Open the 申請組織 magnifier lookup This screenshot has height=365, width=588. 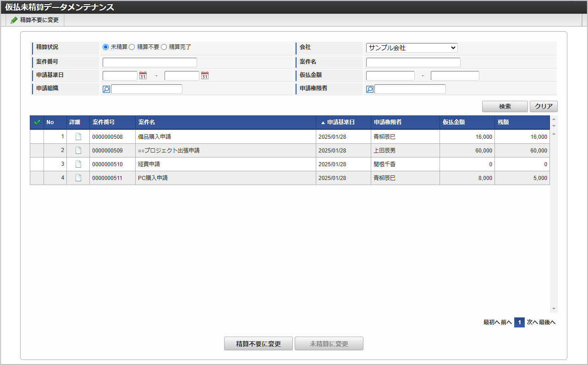[x=106, y=89]
